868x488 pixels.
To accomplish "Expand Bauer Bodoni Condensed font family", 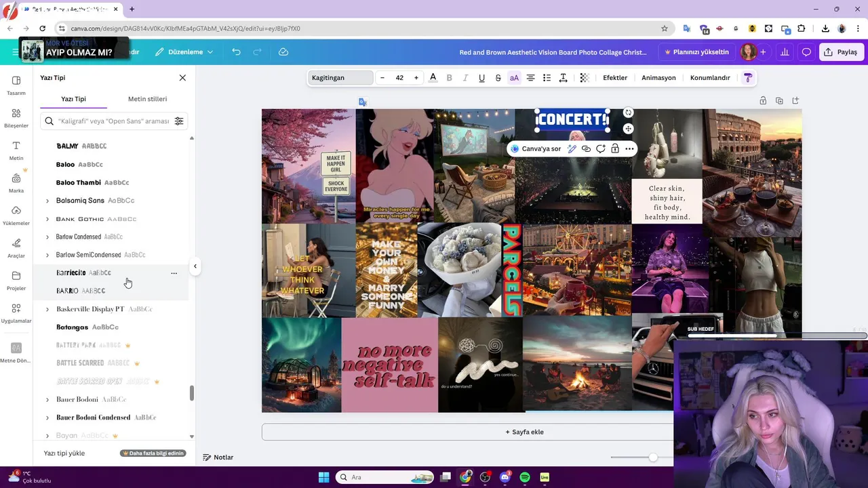I will tap(47, 418).
